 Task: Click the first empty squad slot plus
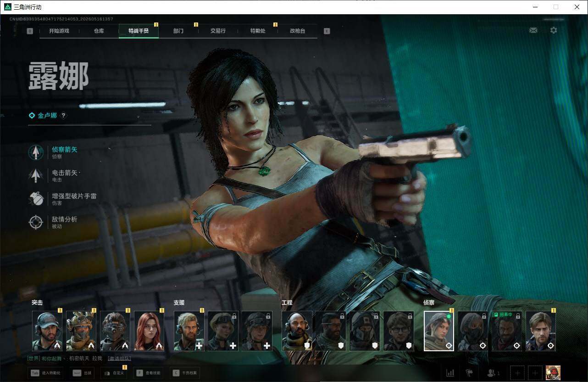point(517,373)
